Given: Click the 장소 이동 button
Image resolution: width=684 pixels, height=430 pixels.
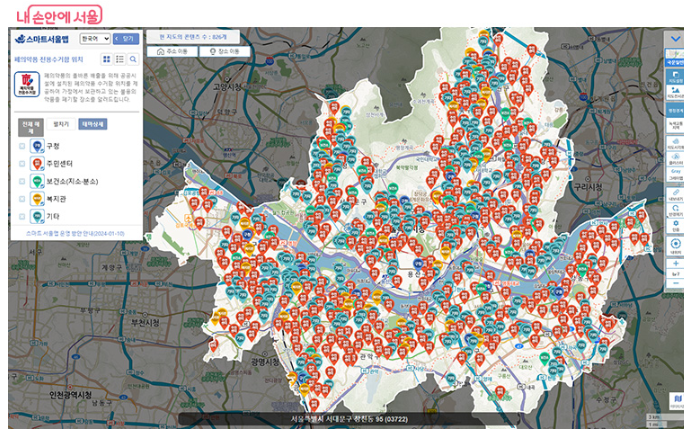Looking at the screenshot, I should pos(225,51).
